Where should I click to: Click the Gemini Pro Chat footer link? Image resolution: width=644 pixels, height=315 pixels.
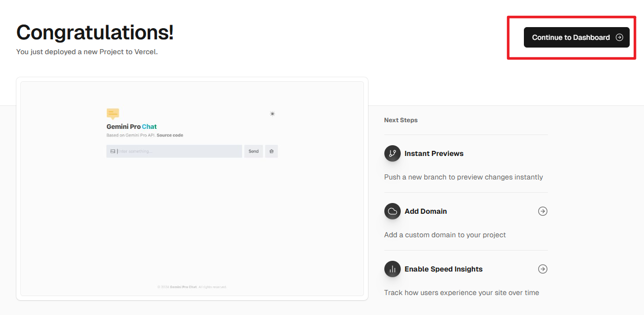point(183,287)
